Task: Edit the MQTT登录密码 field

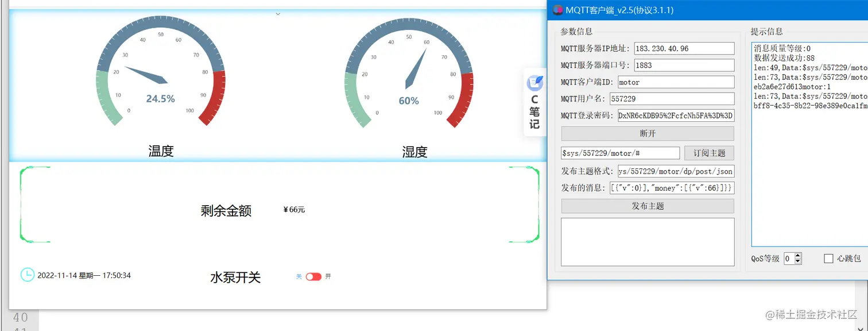Action: tap(676, 116)
